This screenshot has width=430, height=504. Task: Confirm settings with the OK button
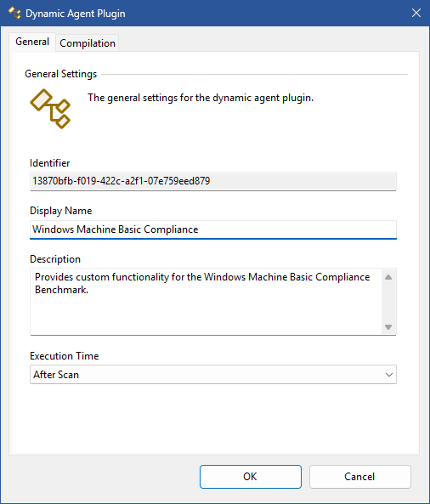click(x=251, y=477)
